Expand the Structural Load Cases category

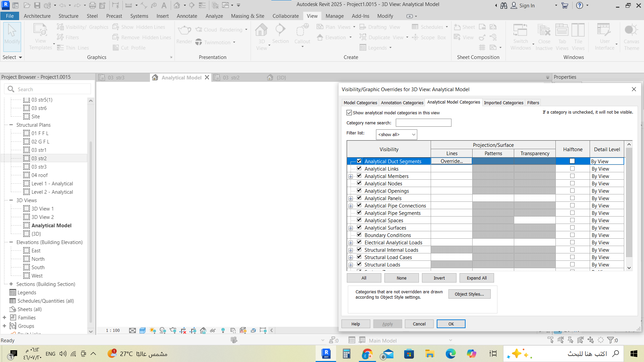tap(351, 257)
